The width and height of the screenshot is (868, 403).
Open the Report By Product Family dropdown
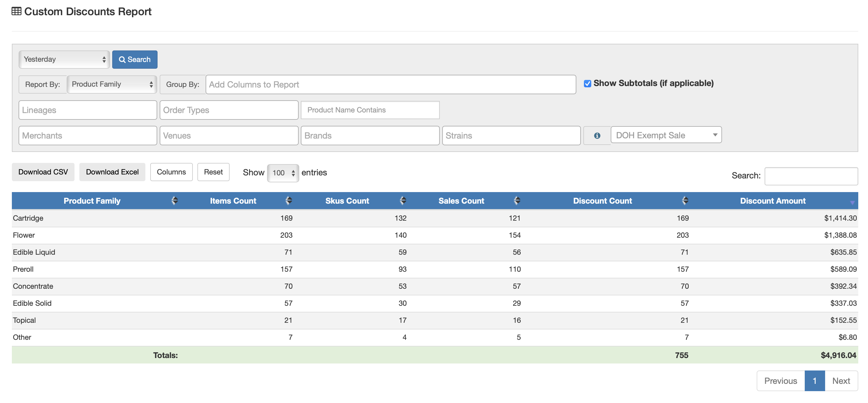point(112,84)
